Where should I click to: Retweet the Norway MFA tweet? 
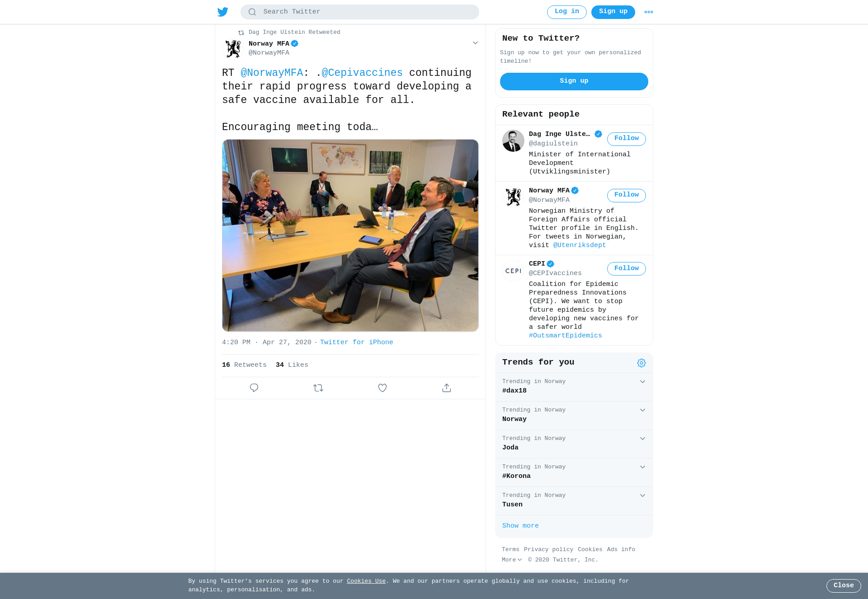(318, 388)
